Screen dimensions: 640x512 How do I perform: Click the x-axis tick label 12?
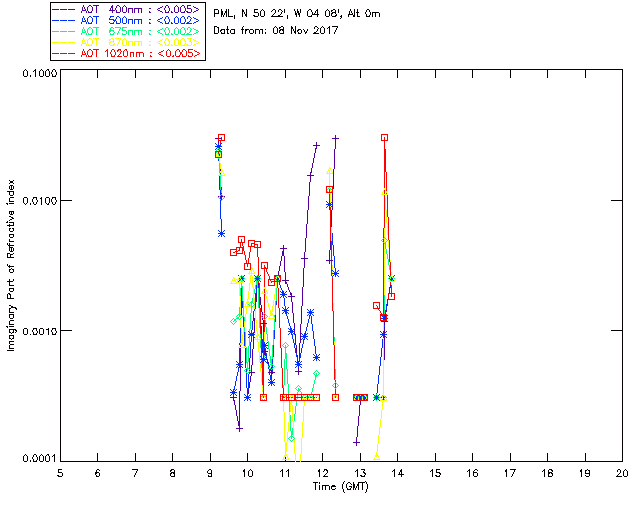322,471
